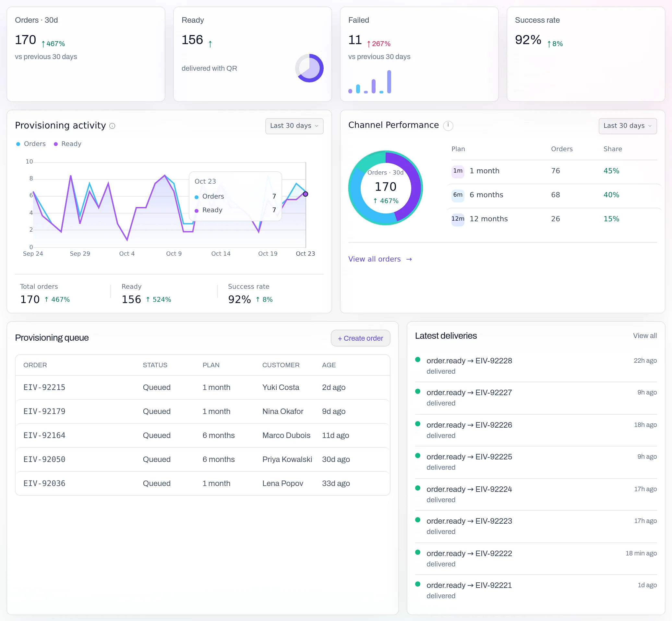Click the green status dot for EIV-92228

(417, 359)
